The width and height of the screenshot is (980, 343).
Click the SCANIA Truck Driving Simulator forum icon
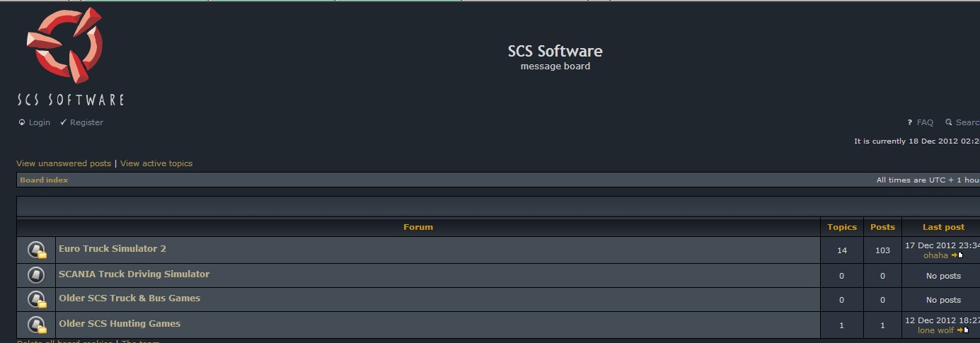click(36, 274)
